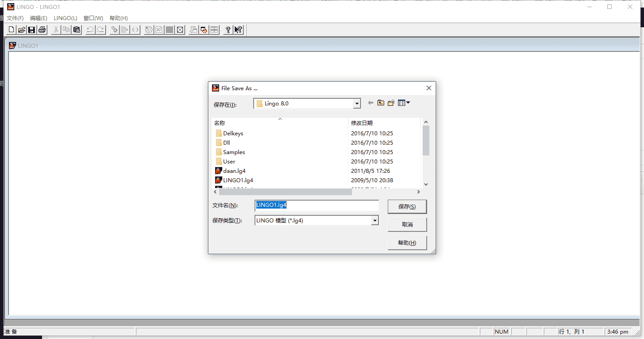Viewport: 644px width, 339px height.
Task: Click the file list scroll-left arrow
Action: click(216, 192)
